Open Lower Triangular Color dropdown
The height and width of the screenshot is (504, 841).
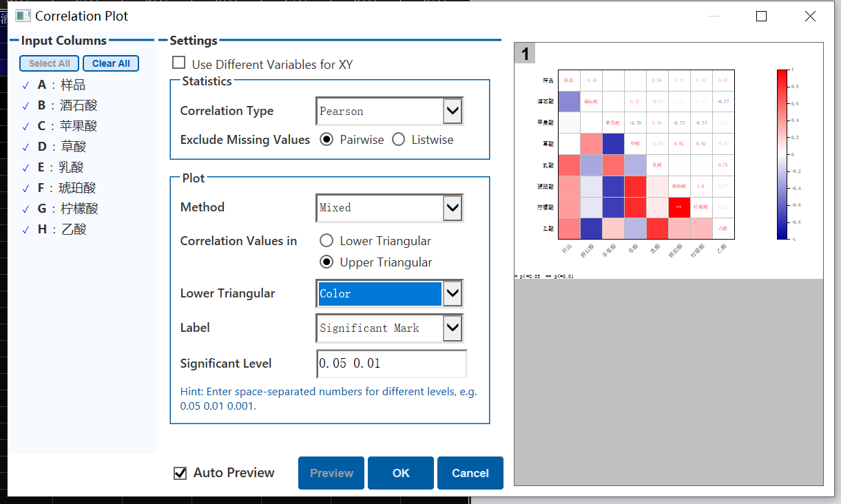coord(452,293)
